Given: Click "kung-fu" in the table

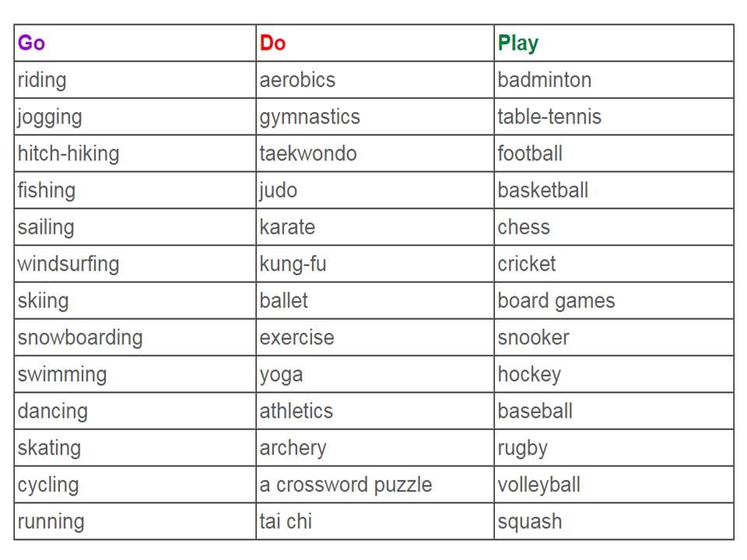Looking at the screenshot, I should [x=293, y=264].
